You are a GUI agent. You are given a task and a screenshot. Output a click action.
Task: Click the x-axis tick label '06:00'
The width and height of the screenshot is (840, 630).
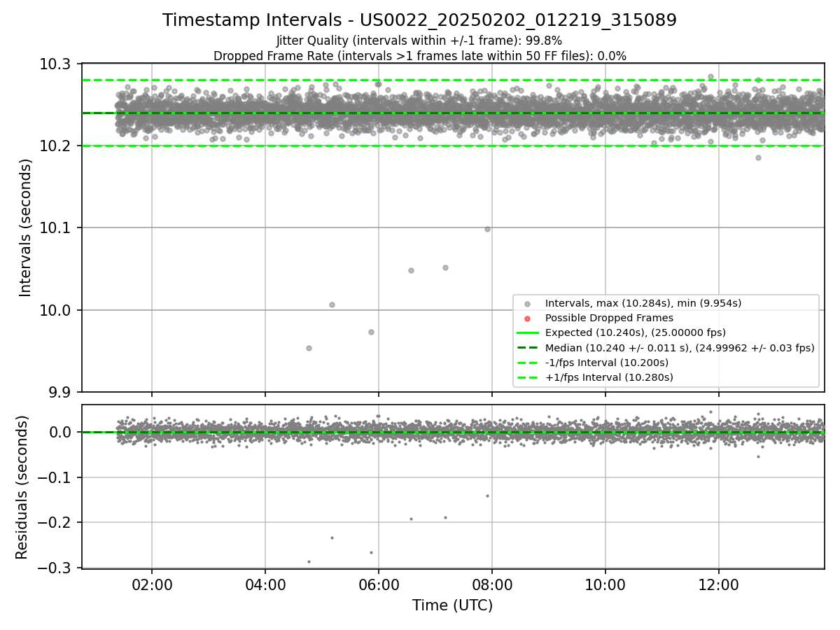tap(379, 586)
